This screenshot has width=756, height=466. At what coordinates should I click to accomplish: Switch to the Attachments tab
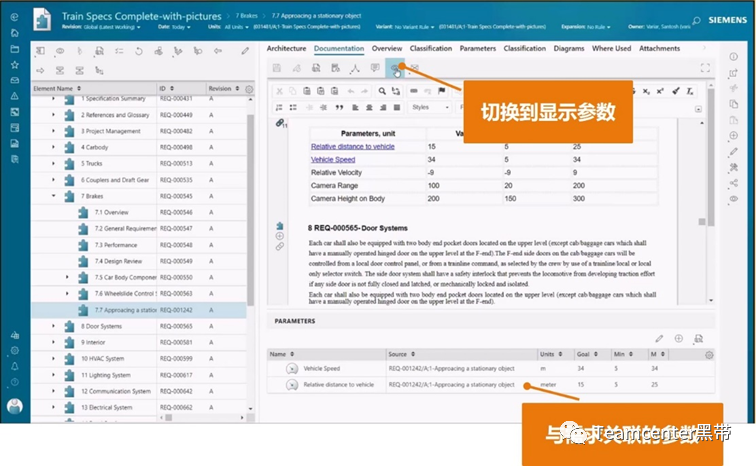(x=659, y=48)
